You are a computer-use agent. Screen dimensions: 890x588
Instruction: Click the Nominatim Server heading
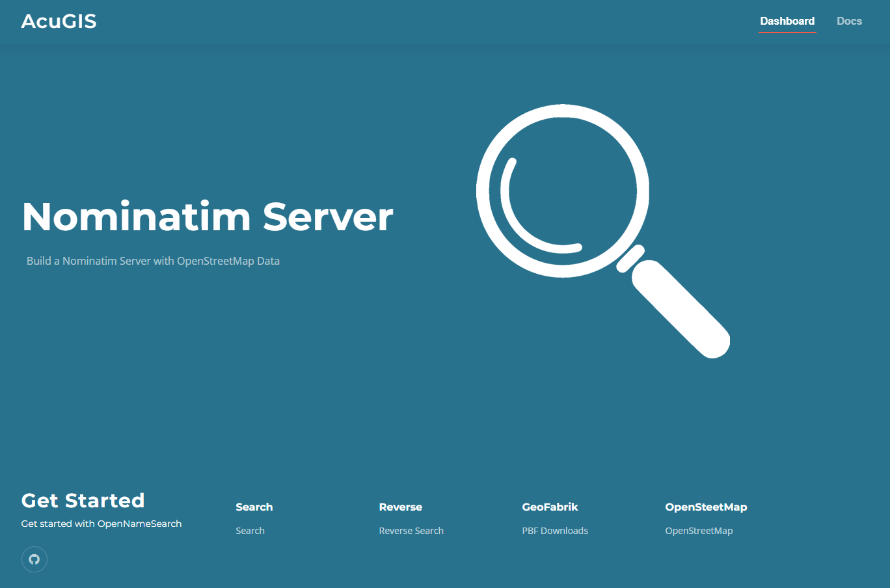coord(208,217)
